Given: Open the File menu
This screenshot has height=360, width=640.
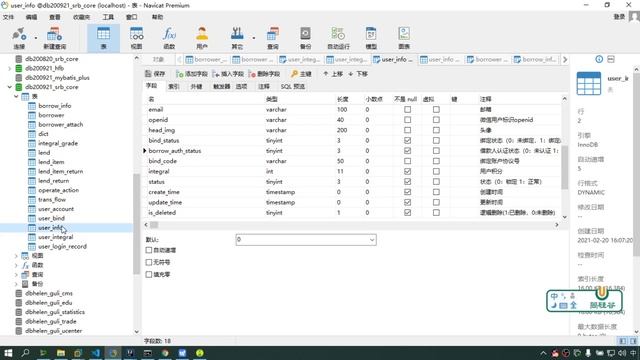Looking at the screenshot, I should [8, 17].
